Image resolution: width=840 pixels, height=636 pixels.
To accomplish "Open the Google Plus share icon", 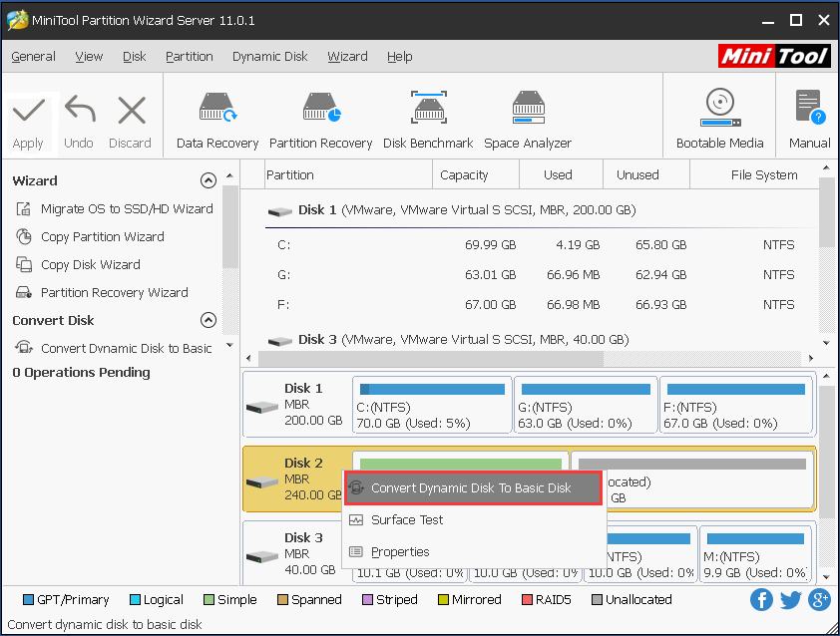I will tap(819, 599).
